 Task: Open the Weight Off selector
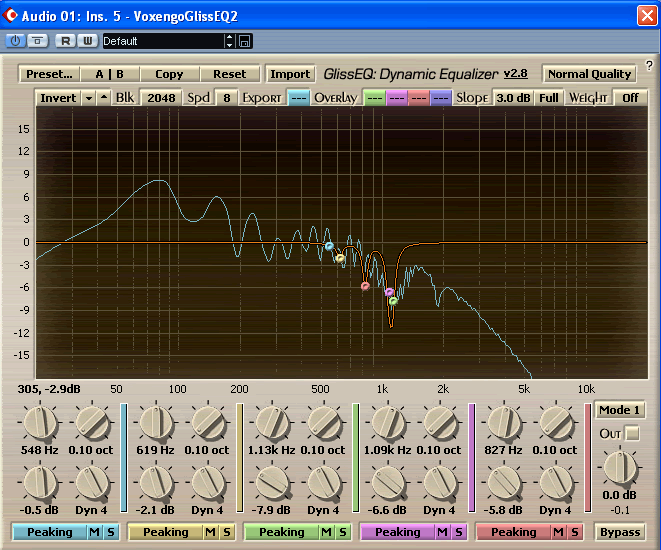tap(630, 98)
